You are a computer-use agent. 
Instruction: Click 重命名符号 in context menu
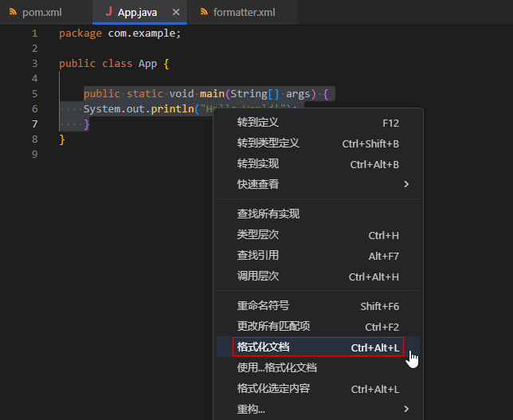tap(263, 305)
